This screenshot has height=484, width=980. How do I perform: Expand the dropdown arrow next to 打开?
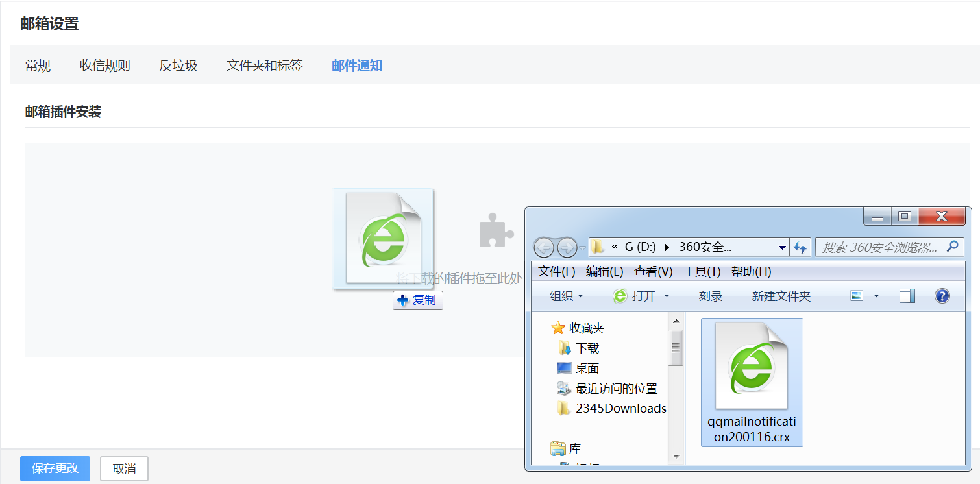667,296
